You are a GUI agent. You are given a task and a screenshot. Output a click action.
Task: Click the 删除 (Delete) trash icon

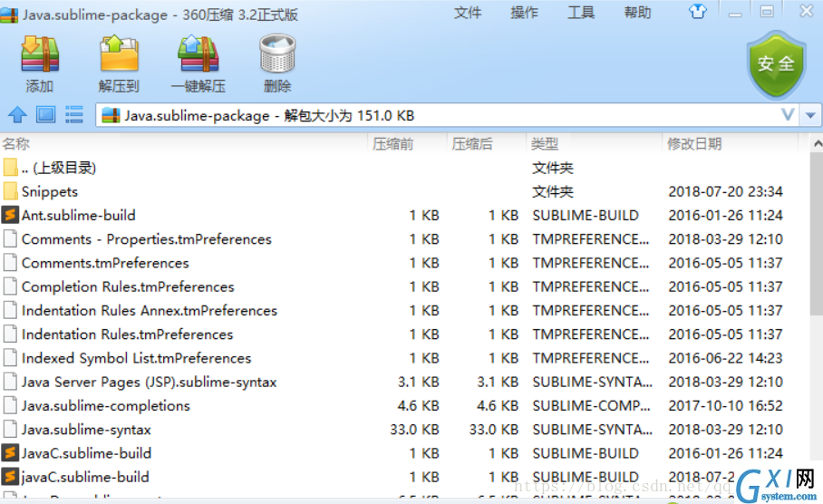pos(277,54)
